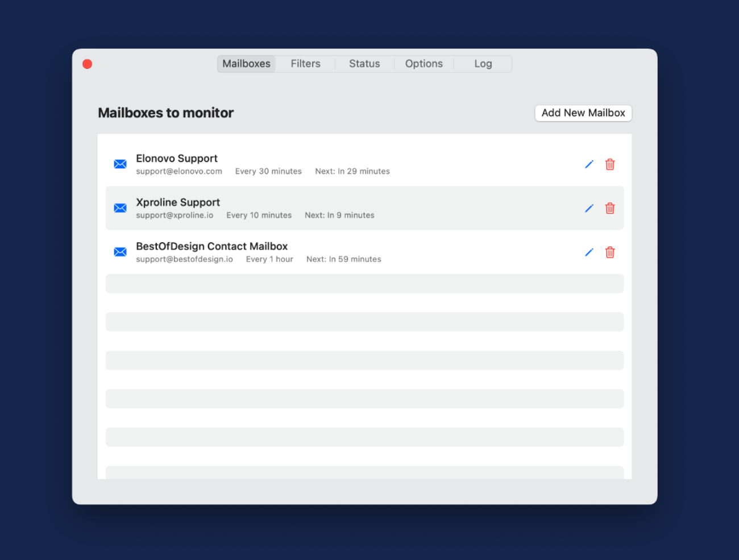Close the window with the red button

(x=88, y=64)
